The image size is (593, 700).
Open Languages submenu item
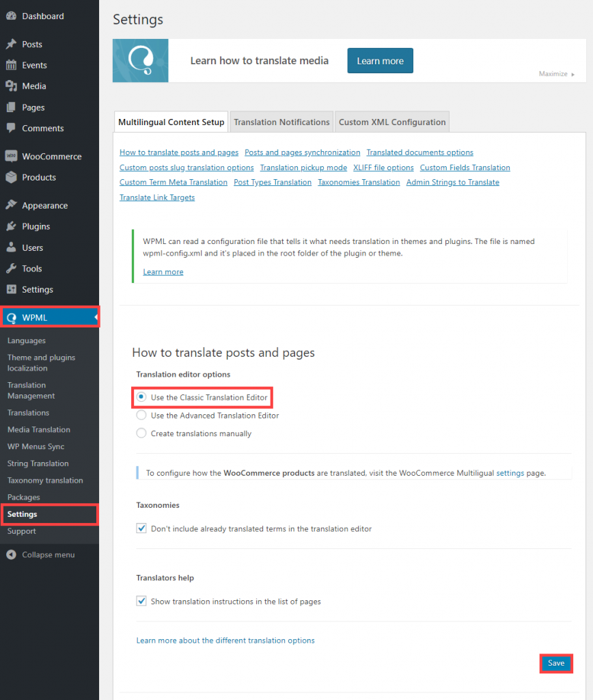27,340
